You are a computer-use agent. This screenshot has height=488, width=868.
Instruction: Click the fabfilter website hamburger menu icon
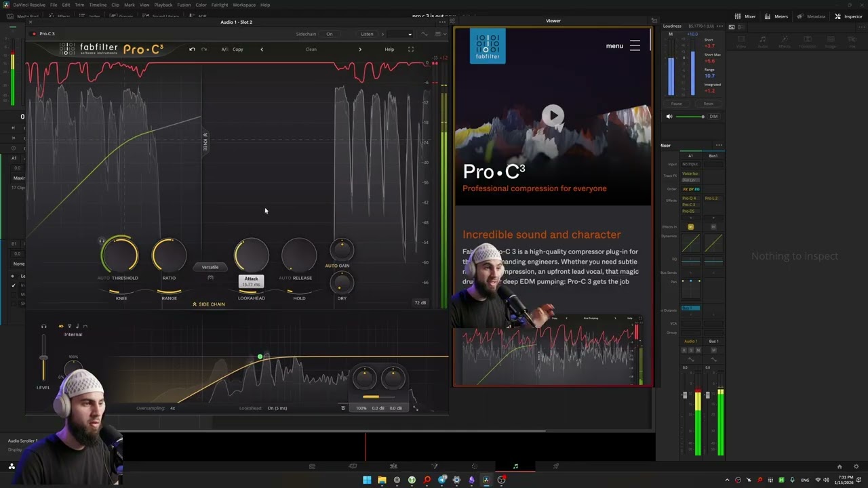635,45
